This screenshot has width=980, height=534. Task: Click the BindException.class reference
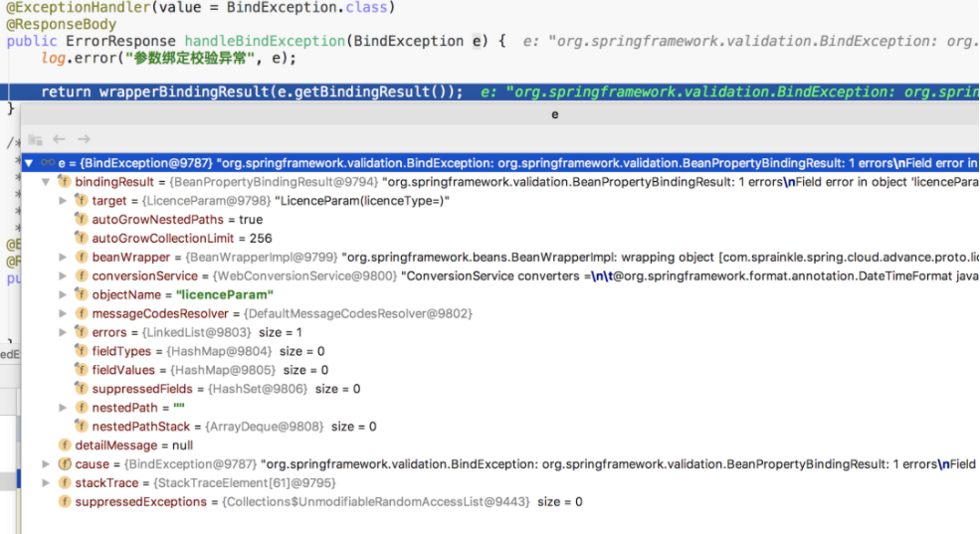[x=306, y=8]
